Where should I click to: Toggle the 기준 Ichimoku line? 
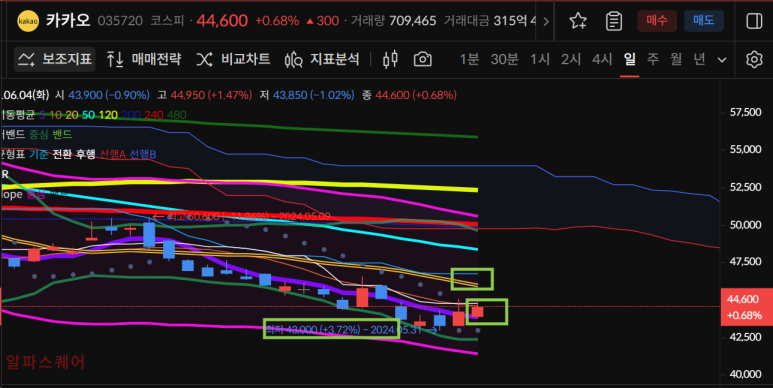pos(38,154)
